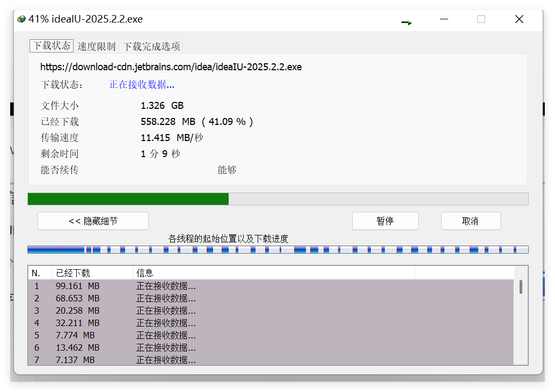
Task: Click the 能否续传 label
Action: pyautogui.click(x=60, y=169)
